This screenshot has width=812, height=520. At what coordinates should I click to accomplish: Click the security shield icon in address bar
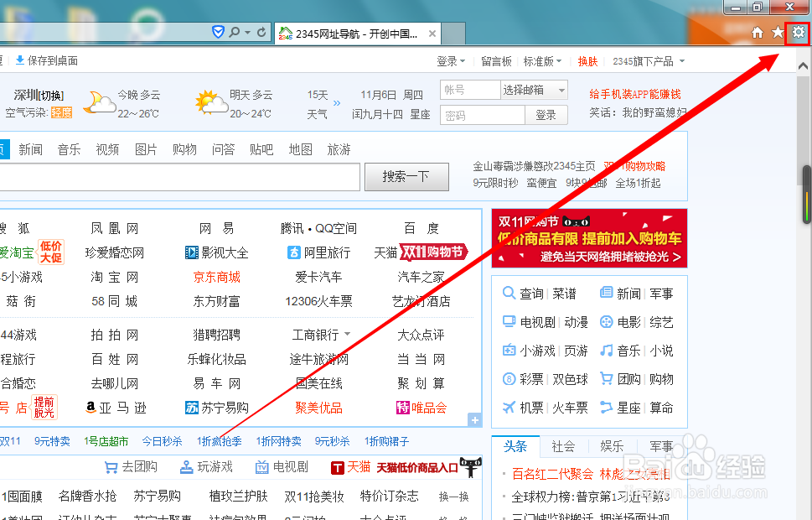[x=218, y=32]
